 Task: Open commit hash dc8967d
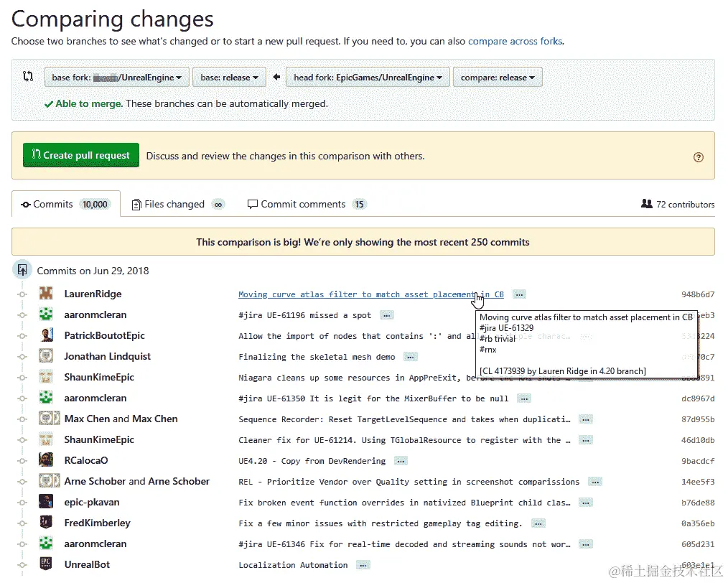[x=698, y=398]
